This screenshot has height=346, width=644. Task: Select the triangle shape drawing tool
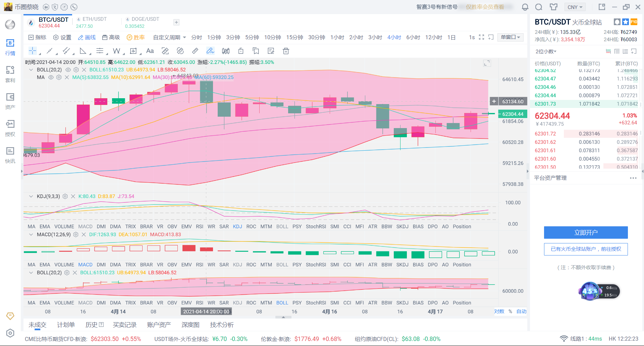(x=83, y=51)
